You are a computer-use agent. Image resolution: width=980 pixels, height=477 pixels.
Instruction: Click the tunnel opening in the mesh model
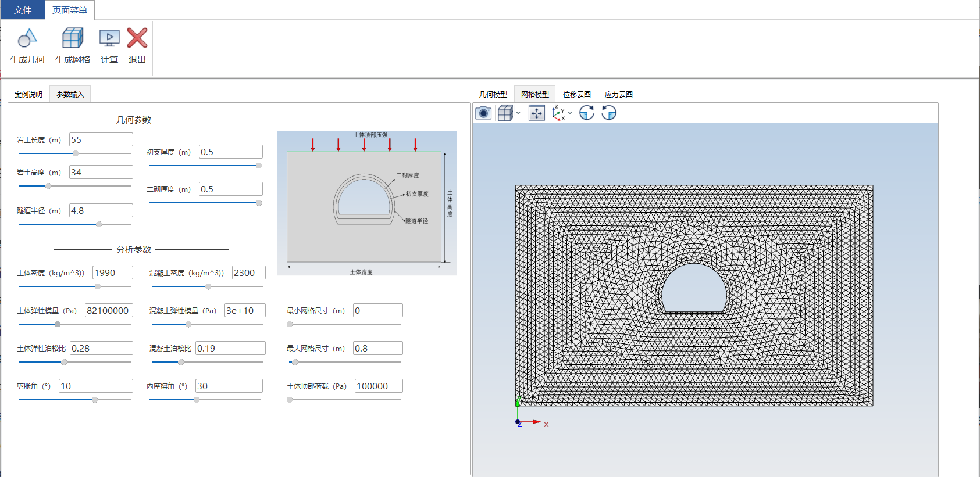point(694,289)
